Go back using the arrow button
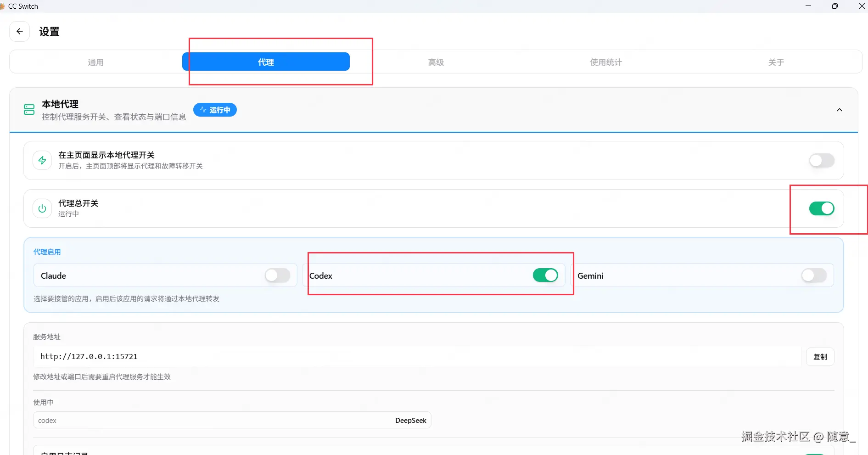This screenshot has width=868, height=455. 19,32
